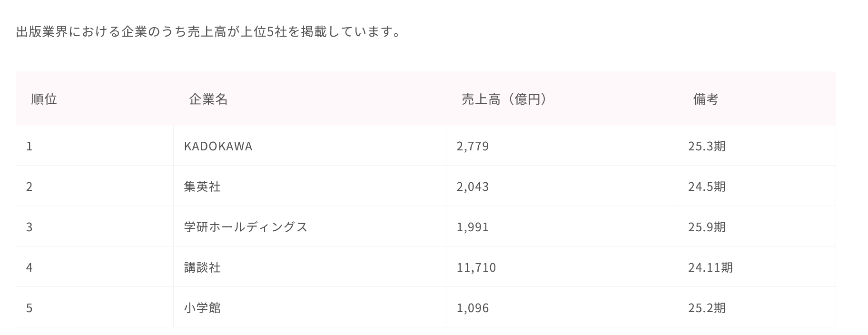Click the 2,043 sales value

click(x=473, y=187)
